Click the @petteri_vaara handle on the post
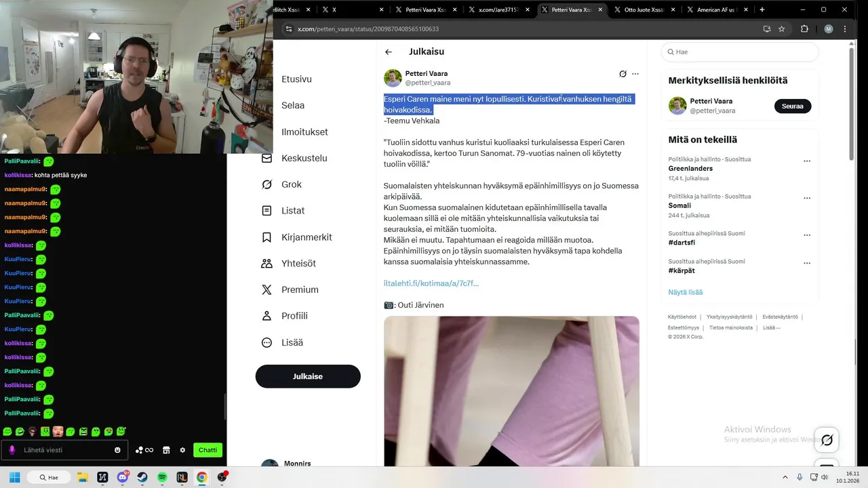Image resolution: width=868 pixels, height=488 pixels. [428, 83]
